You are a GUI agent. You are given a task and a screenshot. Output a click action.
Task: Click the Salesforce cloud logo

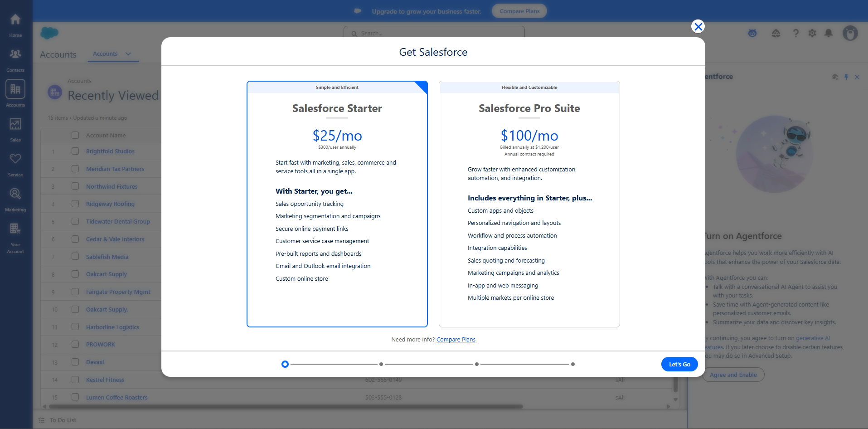49,33
